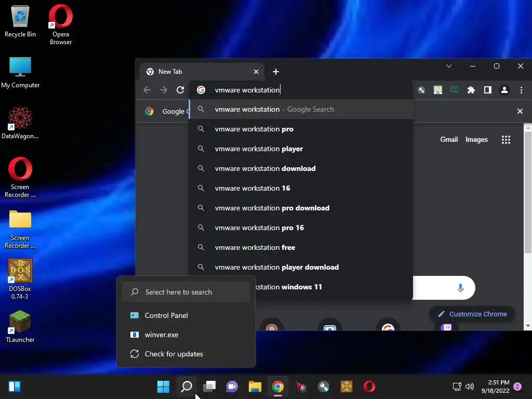
Task: Open the Chrome three-dot menu
Action: [521, 90]
